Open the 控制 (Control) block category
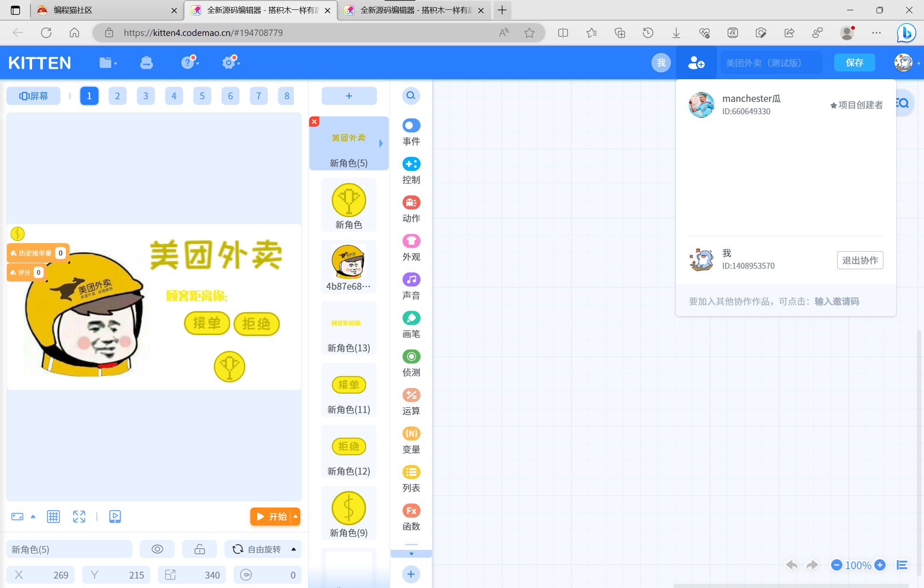 411,171
